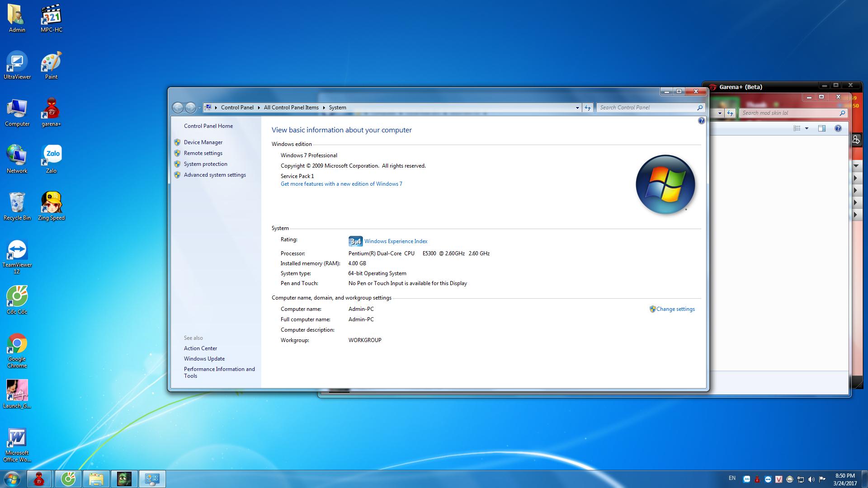Viewport: 868px width, 488px height.
Task: Click the Advanced system settings link
Action: click(215, 175)
